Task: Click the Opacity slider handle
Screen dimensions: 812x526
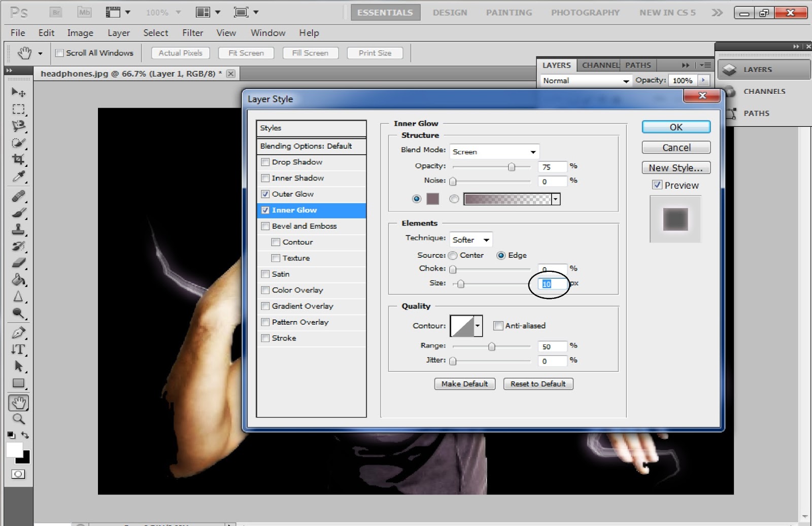Action: 511,166
